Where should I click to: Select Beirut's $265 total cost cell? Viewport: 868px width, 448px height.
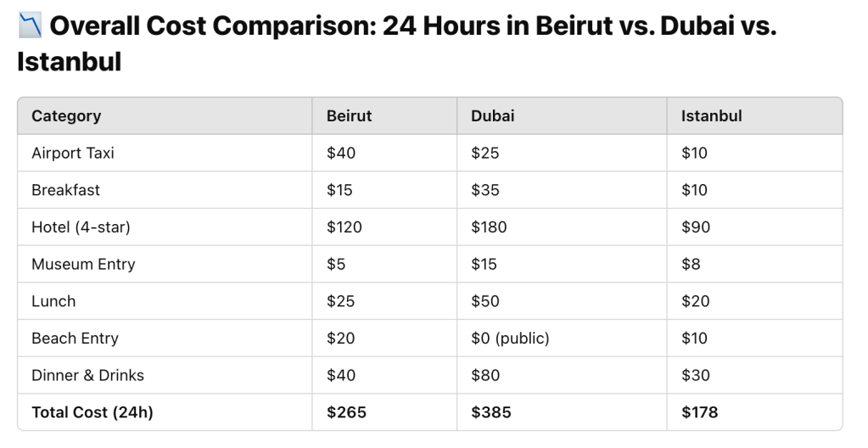(x=346, y=412)
